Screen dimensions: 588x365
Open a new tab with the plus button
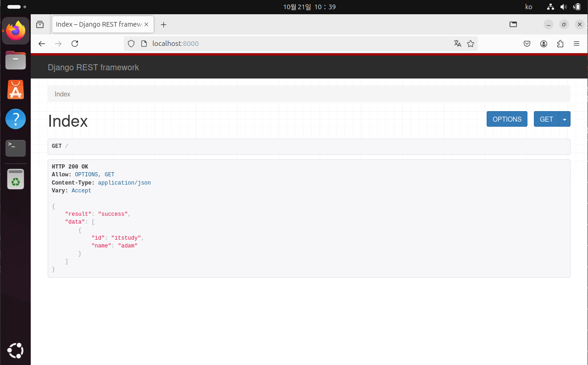[x=163, y=24]
